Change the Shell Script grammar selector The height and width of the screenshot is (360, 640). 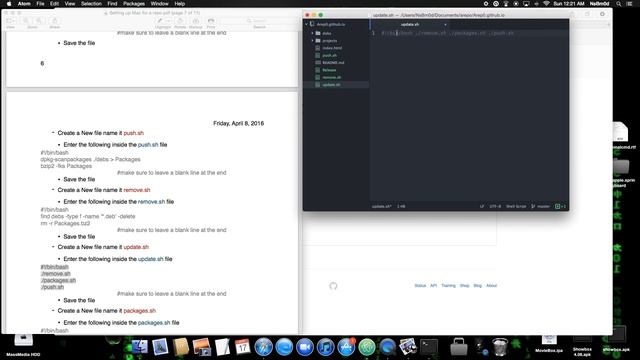tap(516, 207)
